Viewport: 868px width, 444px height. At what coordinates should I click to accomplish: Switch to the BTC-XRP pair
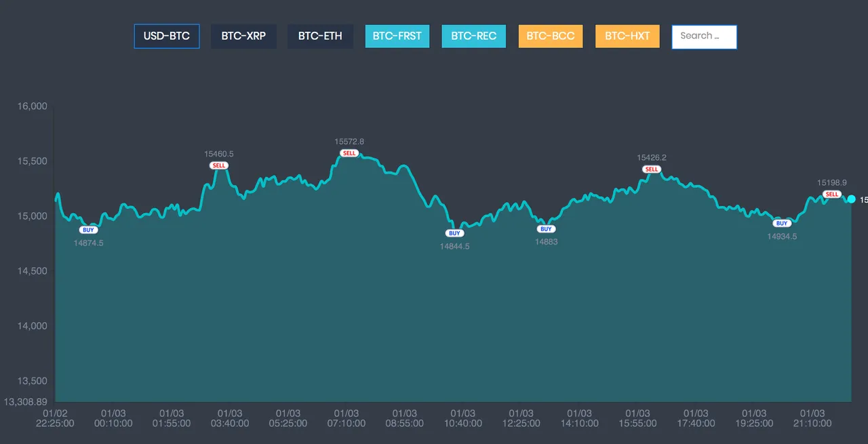point(243,37)
